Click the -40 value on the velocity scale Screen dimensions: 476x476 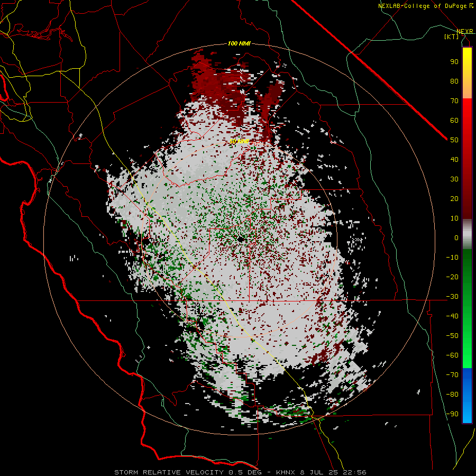coord(452,316)
